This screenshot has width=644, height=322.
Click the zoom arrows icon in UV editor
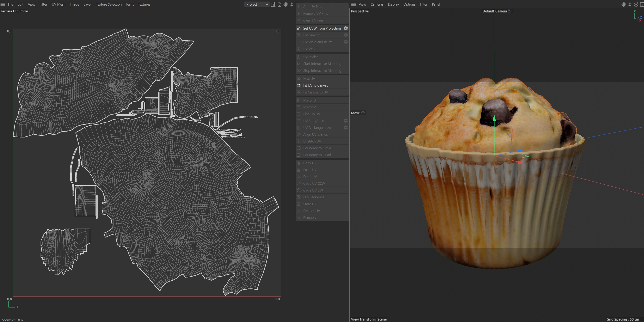pyautogui.click(x=292, y=5)
